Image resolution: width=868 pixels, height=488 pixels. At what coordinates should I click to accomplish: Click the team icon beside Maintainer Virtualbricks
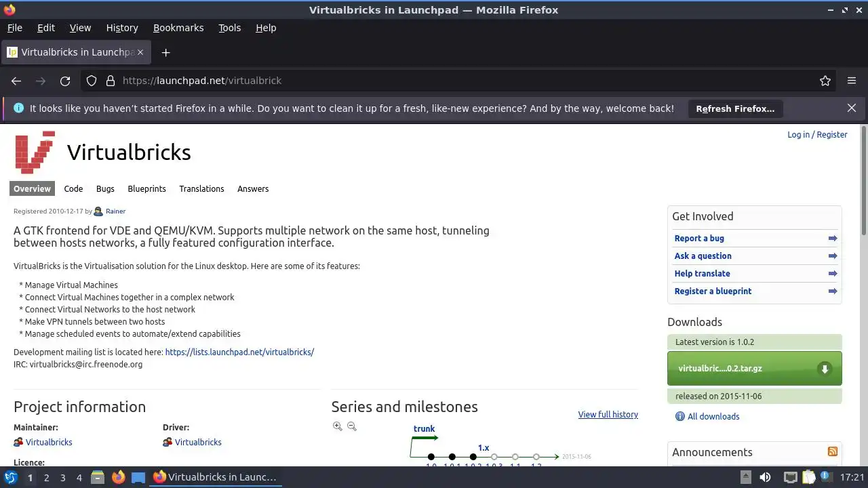[x=18, y=442]
